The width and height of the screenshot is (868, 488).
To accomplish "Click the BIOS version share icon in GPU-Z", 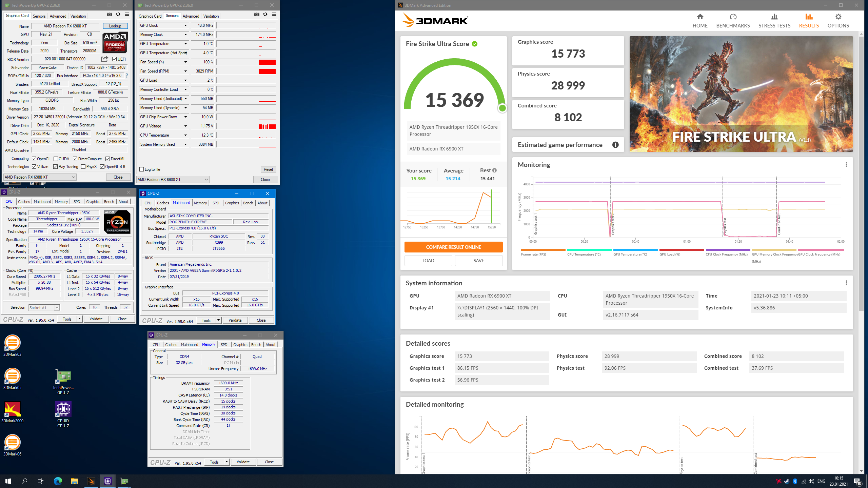I will click(x=104, y=59).
